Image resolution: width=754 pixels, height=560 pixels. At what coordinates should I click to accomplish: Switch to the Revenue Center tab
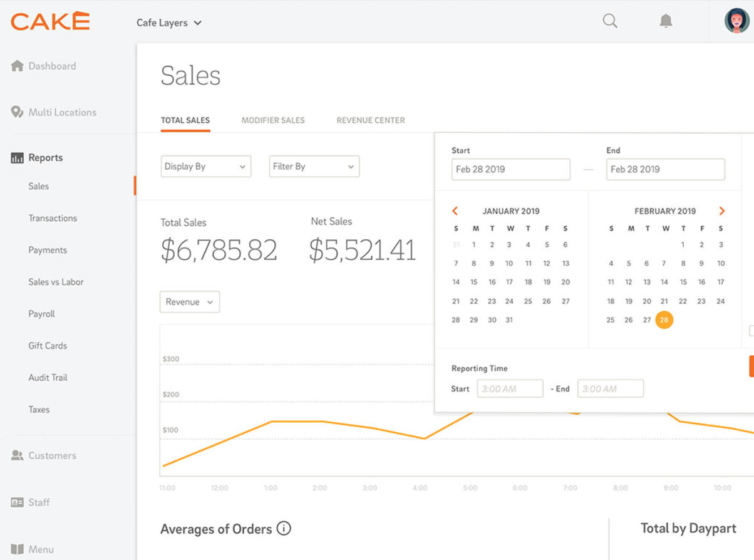[371, 120]
